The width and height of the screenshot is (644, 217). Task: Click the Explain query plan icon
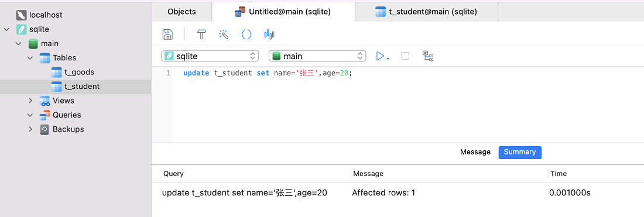coord(429,56)
